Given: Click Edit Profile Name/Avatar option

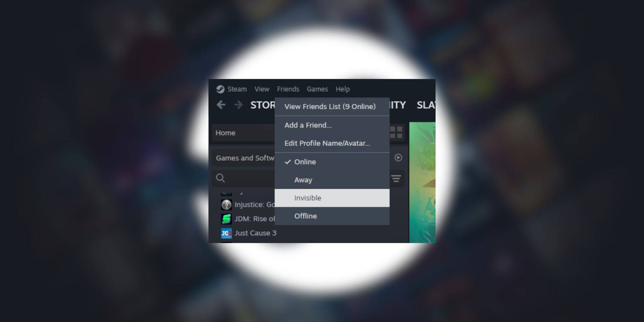Looking at the screenshot, I should tap(327, 143).
